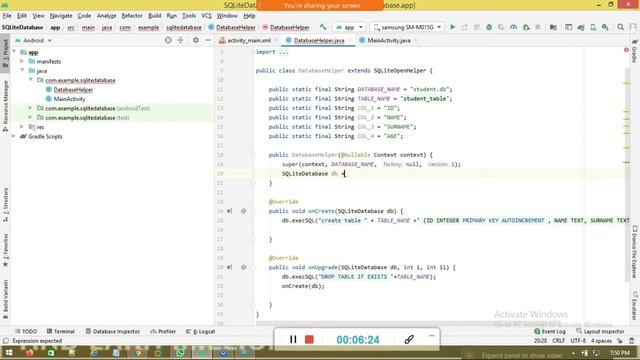Image resolution: width=640 pixels, height=360 pixels.
Task: Select MainActivity in the project tree
Action: (69, 99)
